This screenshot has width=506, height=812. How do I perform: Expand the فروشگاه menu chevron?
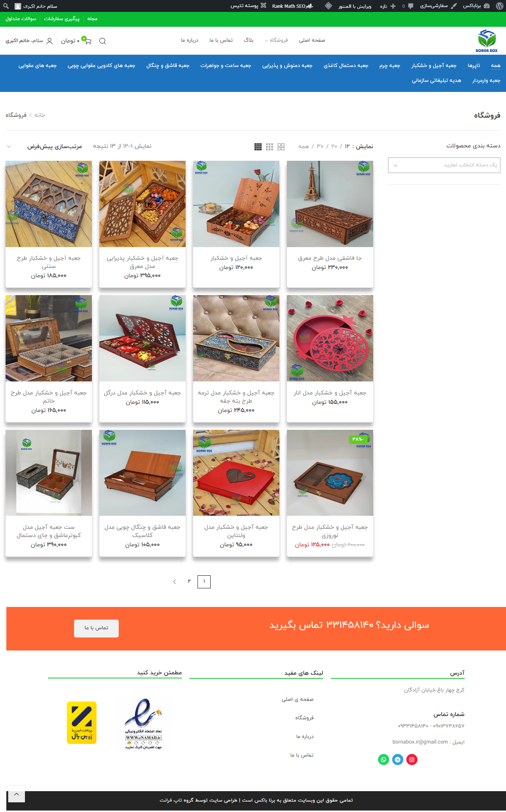coord(266,41)
